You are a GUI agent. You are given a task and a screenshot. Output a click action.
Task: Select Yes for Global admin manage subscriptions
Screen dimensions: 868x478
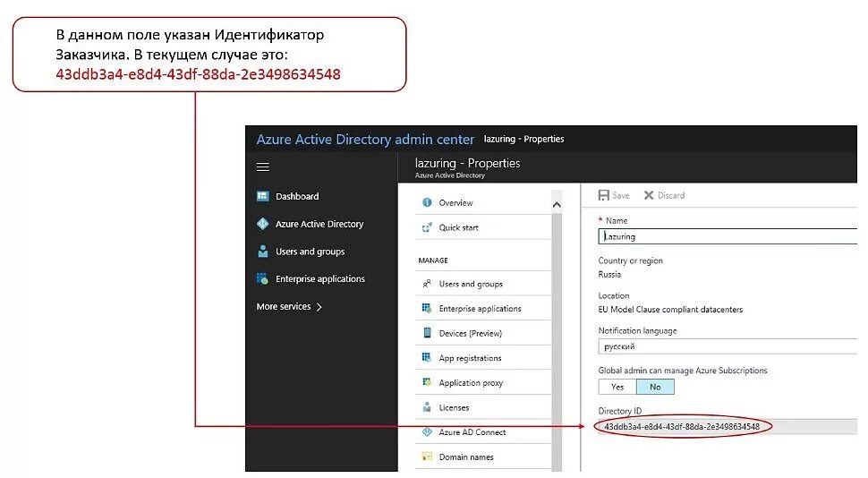[x=617, y=387]
